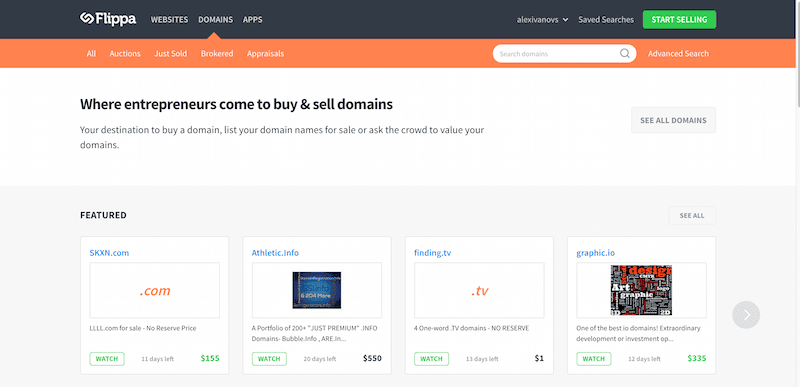Click the SEE ALL button under Featured
The width and height of the screenshot is (800, 387).
coord(692,216)
